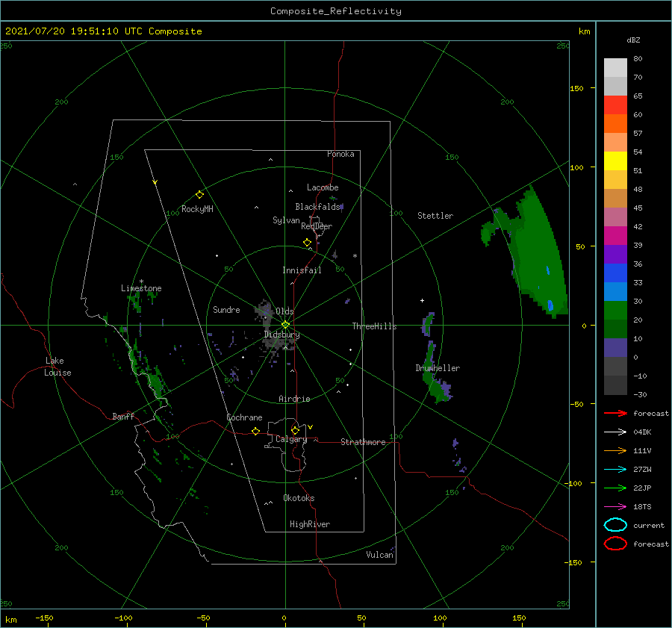Click the Ponoka city label
The image size is (672, 628).
coord(340,154)
